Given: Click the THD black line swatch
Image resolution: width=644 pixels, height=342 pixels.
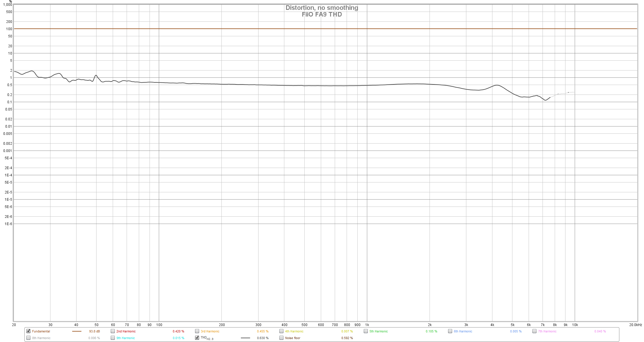Looking at the screenshot, I should coord(245,338).
